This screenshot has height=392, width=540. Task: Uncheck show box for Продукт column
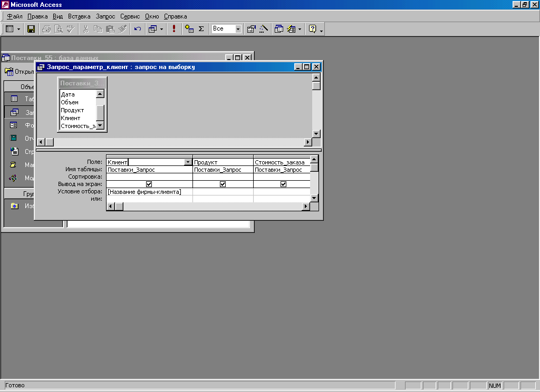point(223,184)
